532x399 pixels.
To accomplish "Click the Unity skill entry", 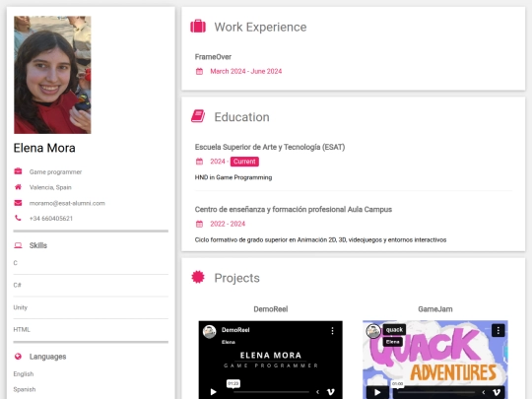I will [21, 307].
